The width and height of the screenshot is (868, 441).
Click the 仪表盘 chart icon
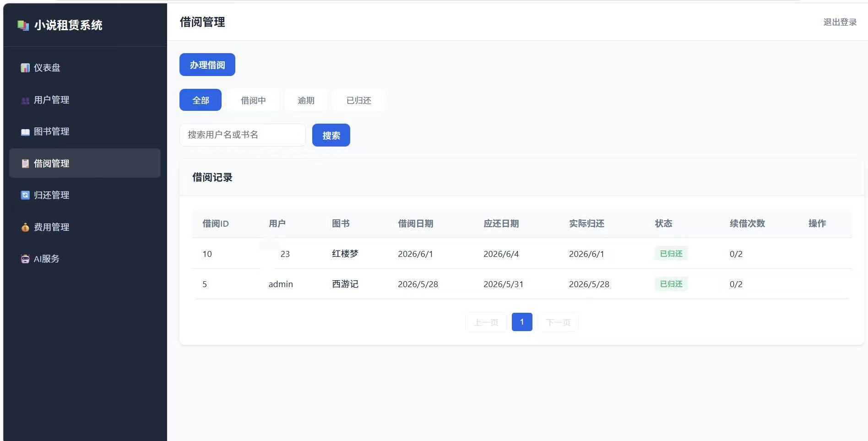click(25, 68)
